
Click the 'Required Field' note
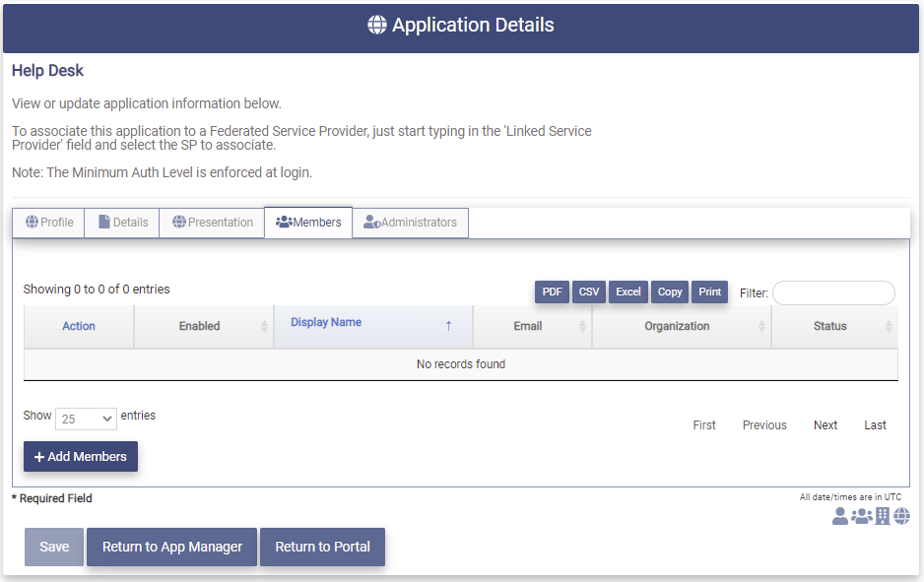(x=52, y=498)
